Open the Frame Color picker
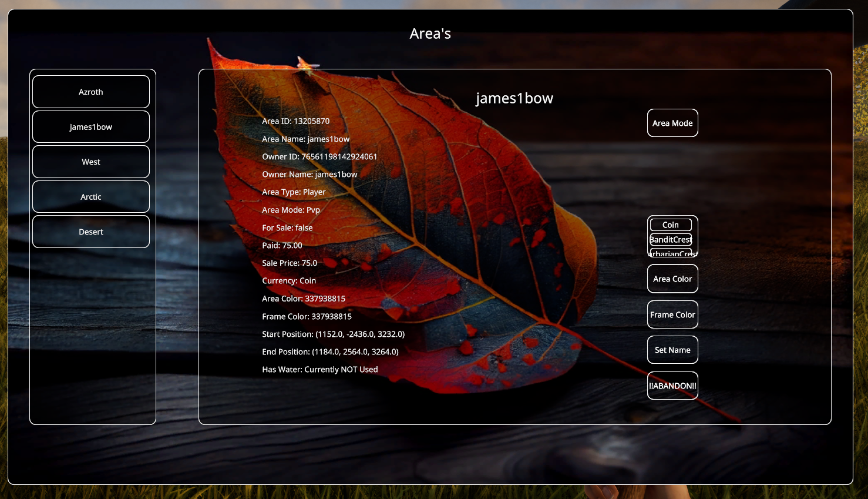Viewport: 868px width, 499px height. click(672, 314)
